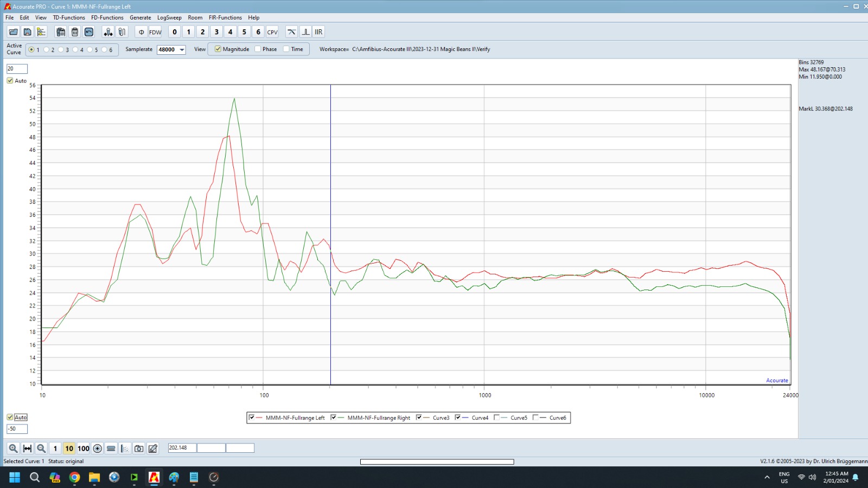Select active curve 5 radio button
Image resolution: width=868 pixels, height=488 pixels.
click(x=90, y=49)
